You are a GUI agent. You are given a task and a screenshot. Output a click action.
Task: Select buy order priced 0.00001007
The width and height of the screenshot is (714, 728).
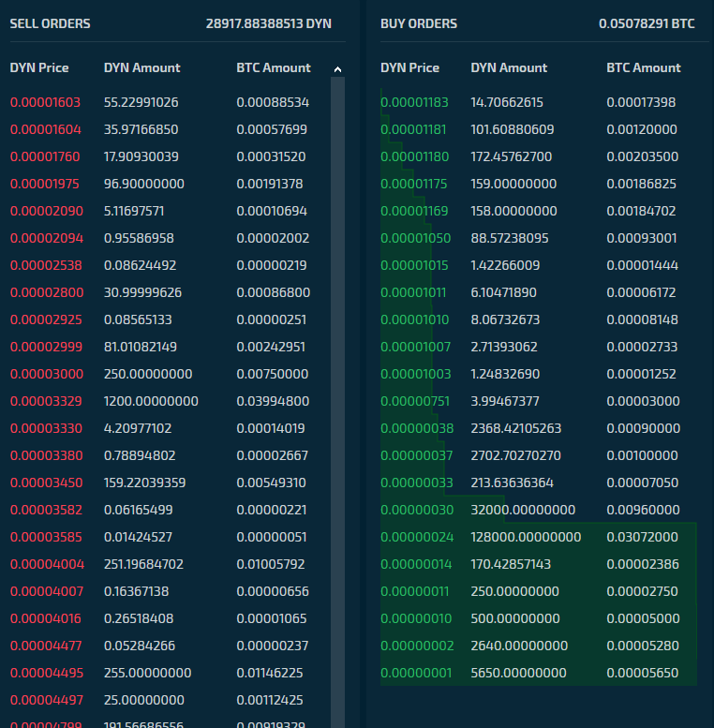539,347
